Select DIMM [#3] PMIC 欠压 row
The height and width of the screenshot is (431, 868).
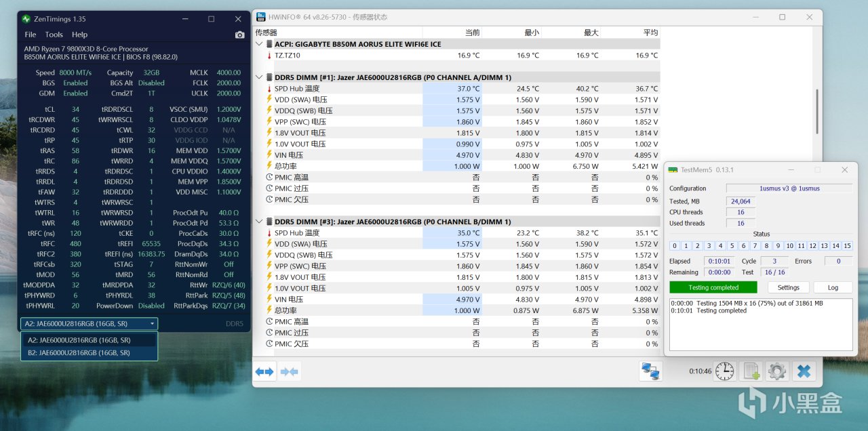[x=457, y=344]
